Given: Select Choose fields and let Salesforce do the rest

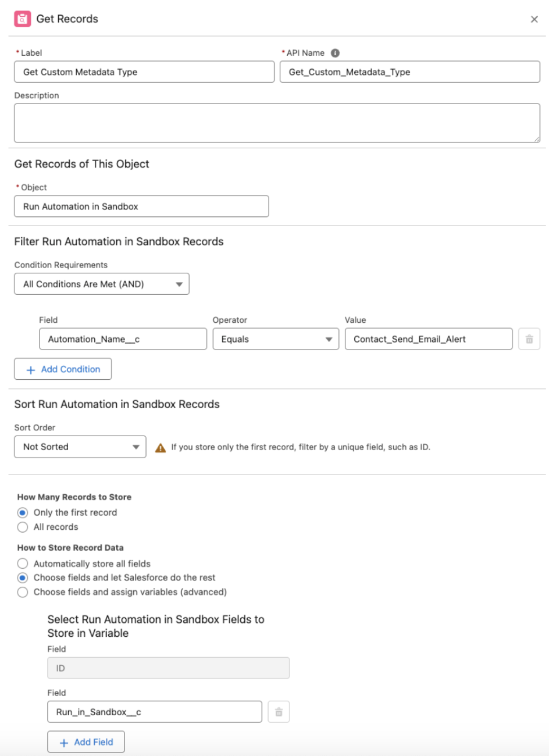Looking at the screenshot, I should click(23, 577).
